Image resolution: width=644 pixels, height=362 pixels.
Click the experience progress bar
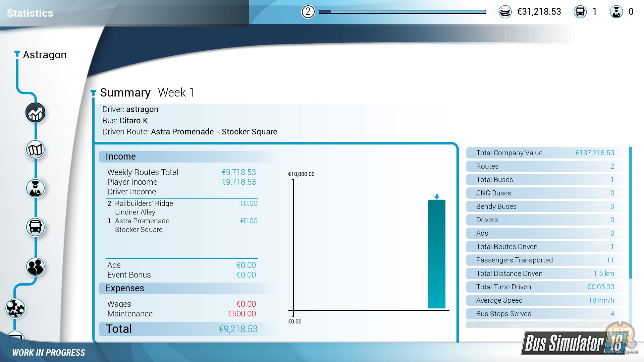point(402,12)
